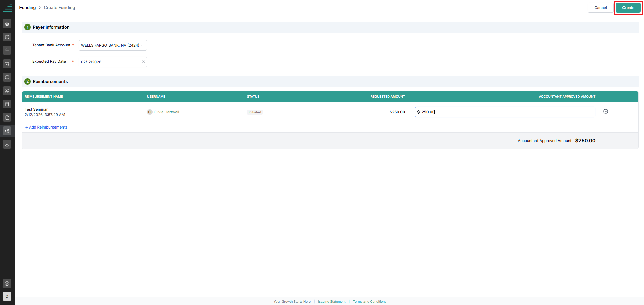This screenshot has width=644, height=305.
Task: Open the user avatar O in sidebar
Action: click(7, 296)
